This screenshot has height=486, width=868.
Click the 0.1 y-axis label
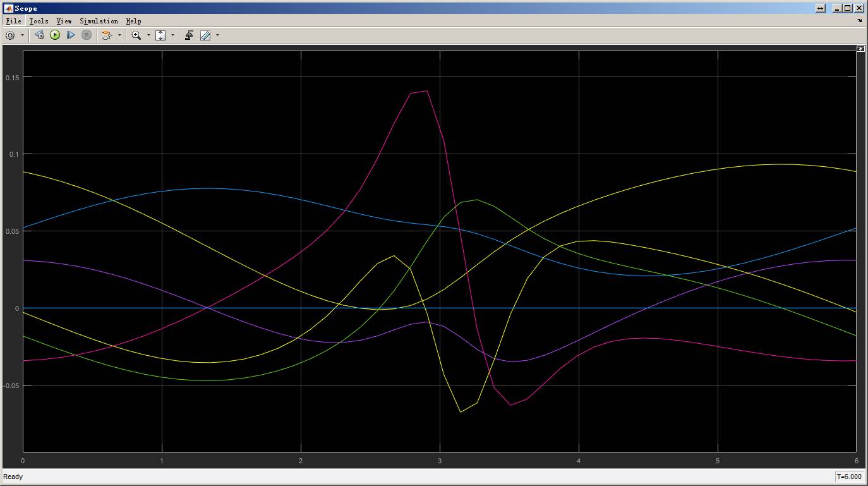[x=14, y=154]
